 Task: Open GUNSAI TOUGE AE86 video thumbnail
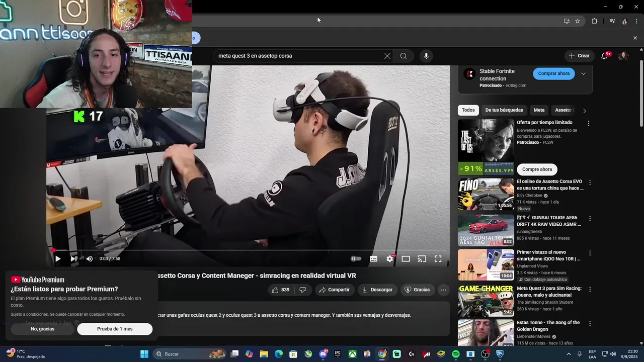tap(486, 230)
